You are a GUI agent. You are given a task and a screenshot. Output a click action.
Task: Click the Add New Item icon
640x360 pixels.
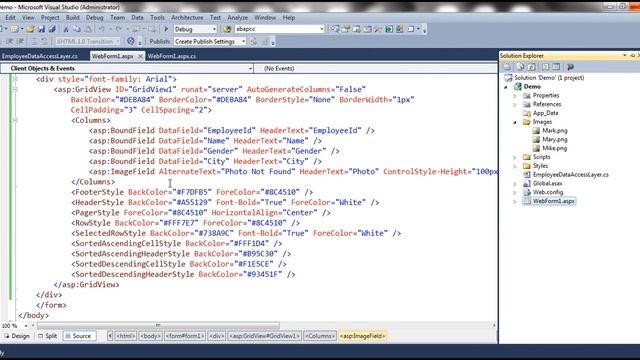click(x=14, y=29)
